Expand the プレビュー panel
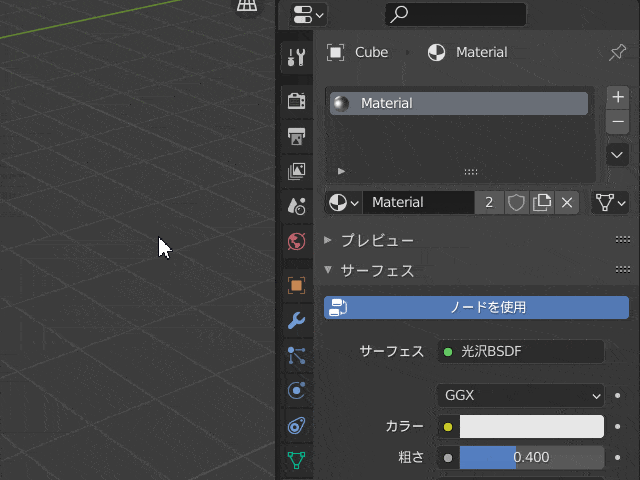Screen dimensions: 640x480 coord(328,240)
